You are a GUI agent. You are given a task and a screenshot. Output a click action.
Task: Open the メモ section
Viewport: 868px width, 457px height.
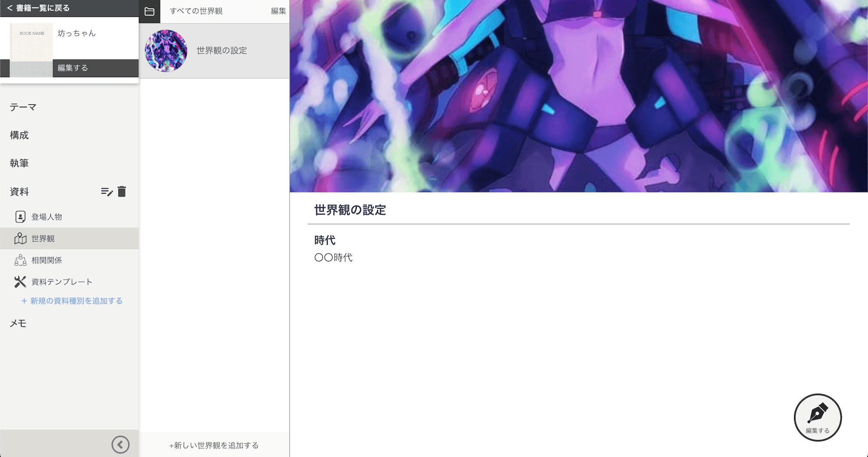(x=18, y=323)
